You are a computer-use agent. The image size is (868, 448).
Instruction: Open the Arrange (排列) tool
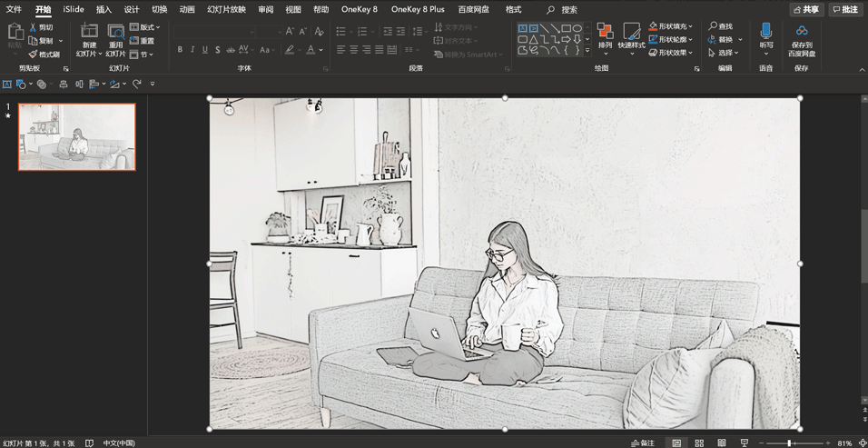(605, 33)
